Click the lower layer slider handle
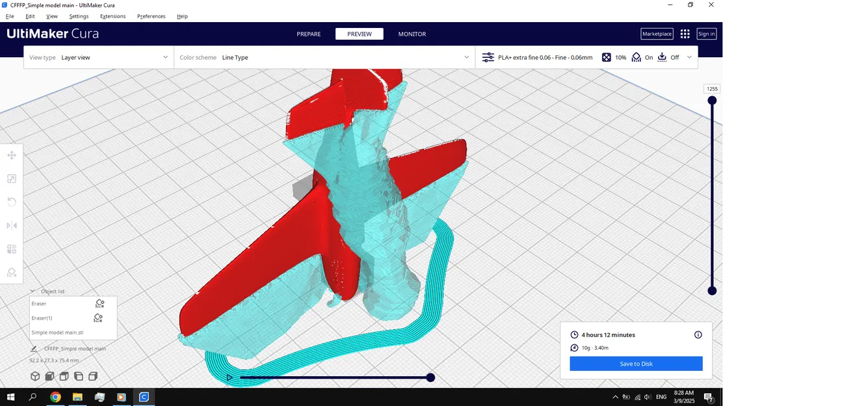 pos(712,291)
